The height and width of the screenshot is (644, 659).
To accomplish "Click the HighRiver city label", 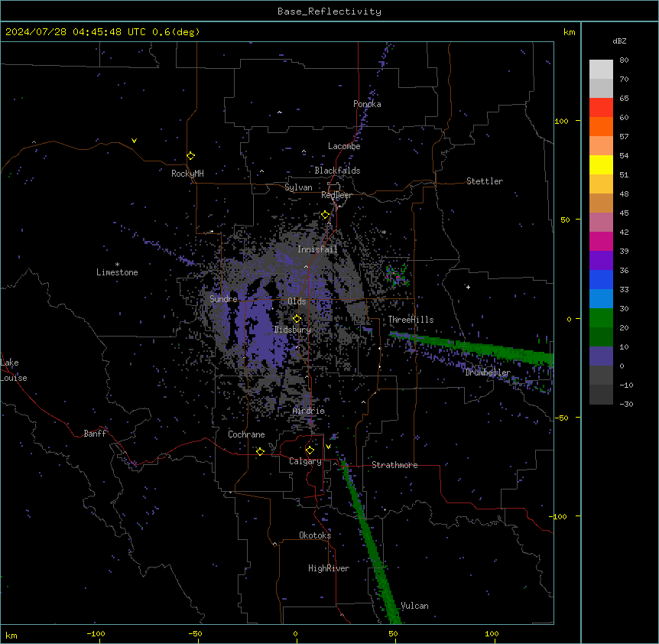I will [x=329, y=568].
